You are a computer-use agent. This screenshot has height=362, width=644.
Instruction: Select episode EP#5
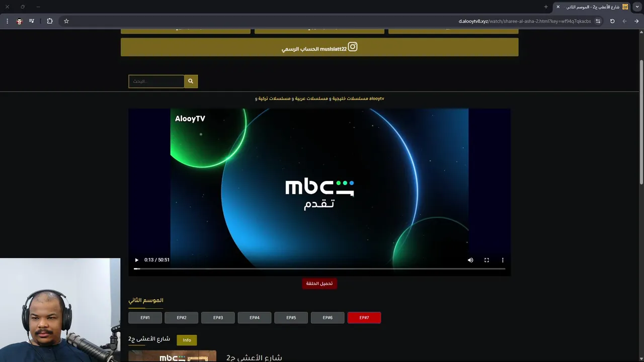[x=291, y=318]
